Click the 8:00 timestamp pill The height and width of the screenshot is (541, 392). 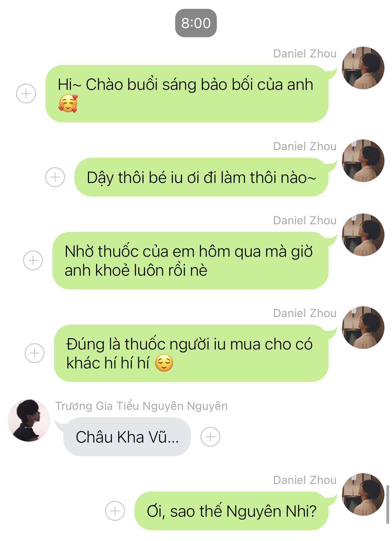pyautogui.click(x=196, y=23)
